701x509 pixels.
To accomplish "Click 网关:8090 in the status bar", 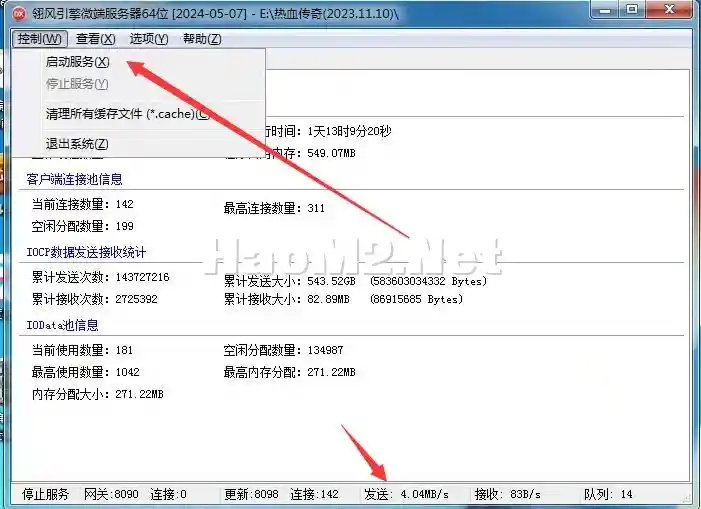I will click(111, 494).
